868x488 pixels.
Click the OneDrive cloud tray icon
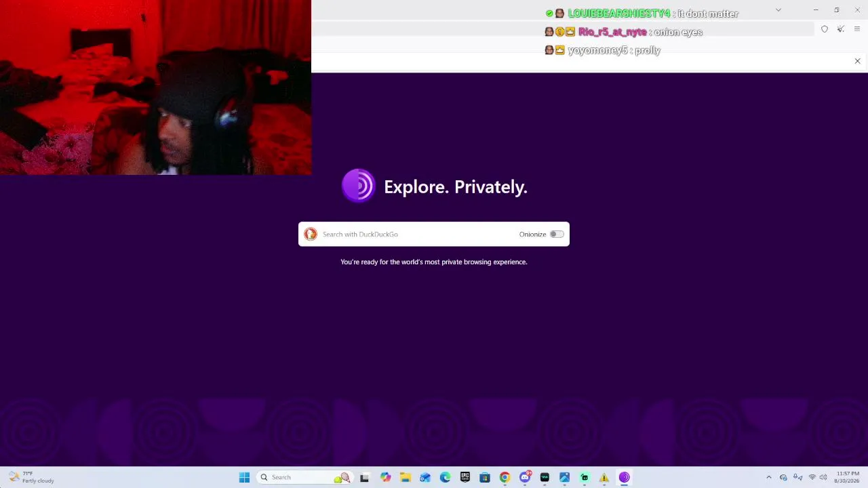coord(783,477)
